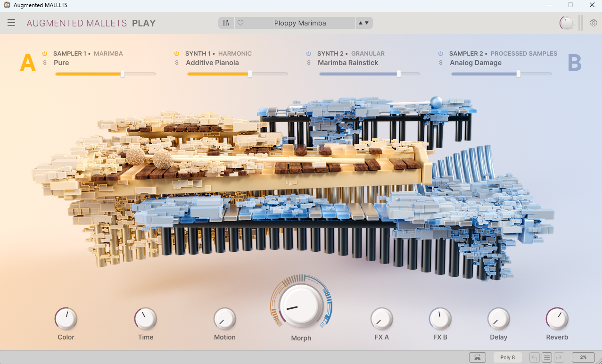Toggle Sampler 1 power button

(x=45, y=54)
